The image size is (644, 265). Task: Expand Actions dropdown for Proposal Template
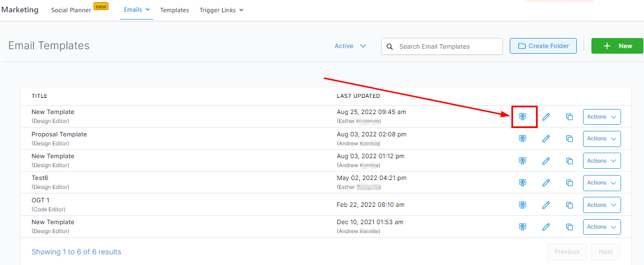(x=601, y=139)
